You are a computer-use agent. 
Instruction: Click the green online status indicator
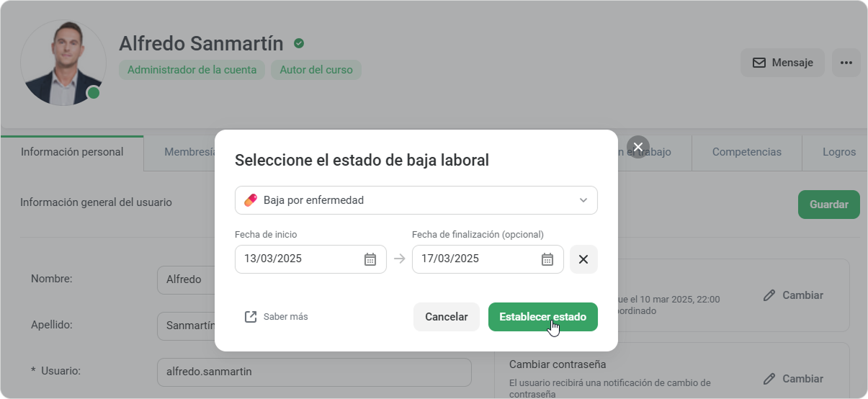coord(94,93)
